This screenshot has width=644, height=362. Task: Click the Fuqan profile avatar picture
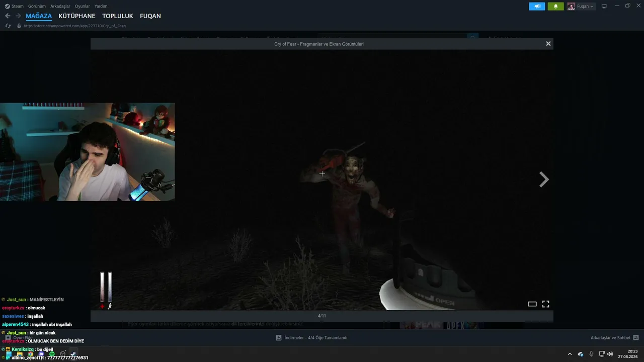(571, 7)
